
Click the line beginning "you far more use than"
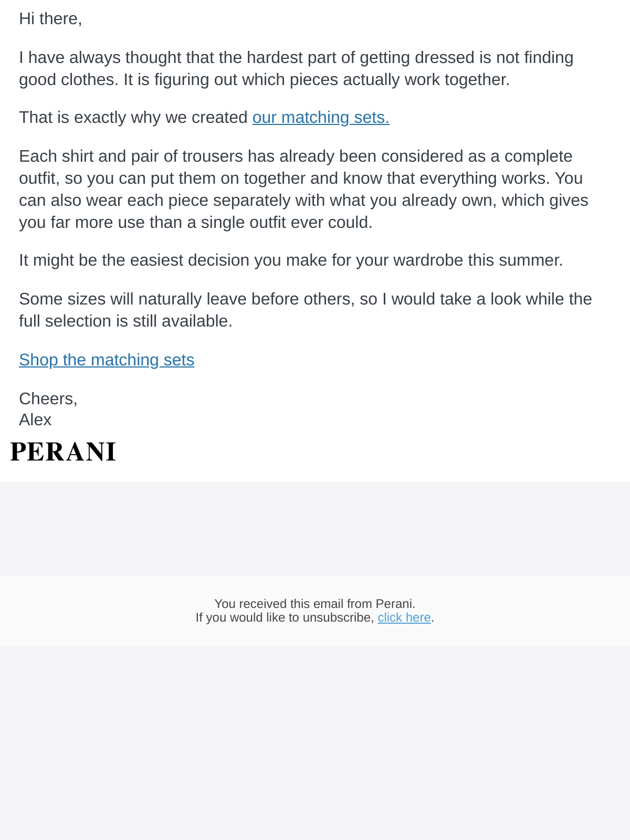pos(196,222)
